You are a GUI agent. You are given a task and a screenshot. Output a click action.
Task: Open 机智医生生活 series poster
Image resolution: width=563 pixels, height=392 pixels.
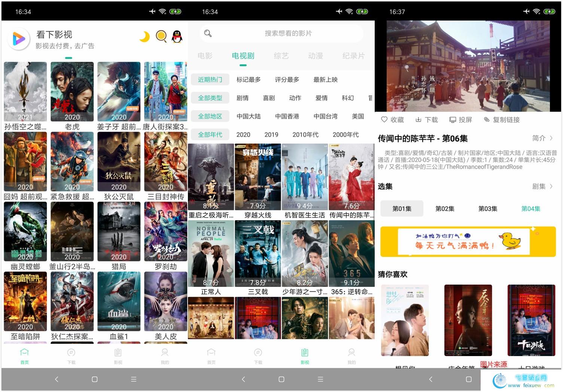click(305, 177)
